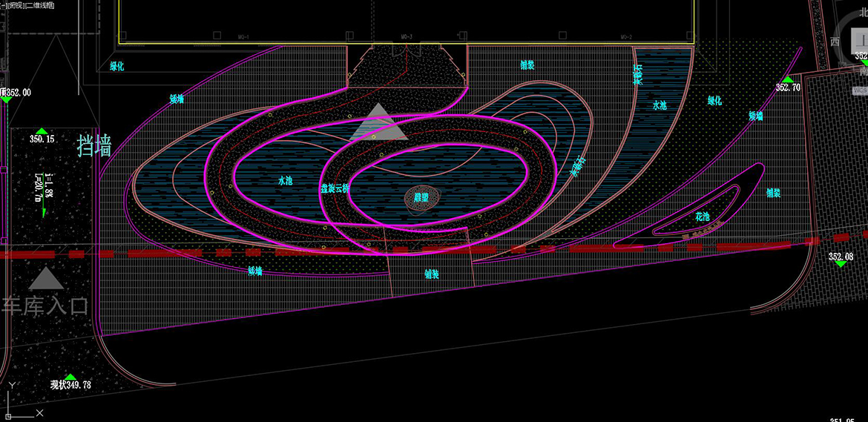Viewport: 868px width, 422px height.
Task: Select the MQ-1 label on the building edge
Action: [x=243, y=37]
